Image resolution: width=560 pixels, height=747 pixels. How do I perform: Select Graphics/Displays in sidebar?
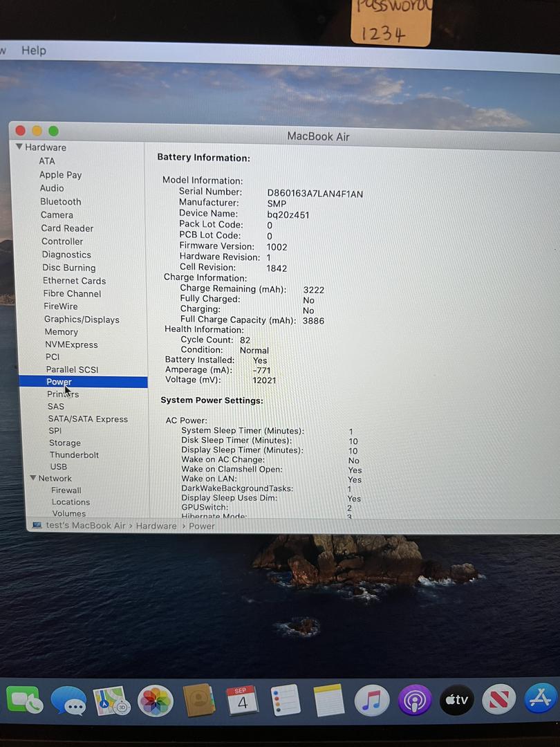coord(82,319)
